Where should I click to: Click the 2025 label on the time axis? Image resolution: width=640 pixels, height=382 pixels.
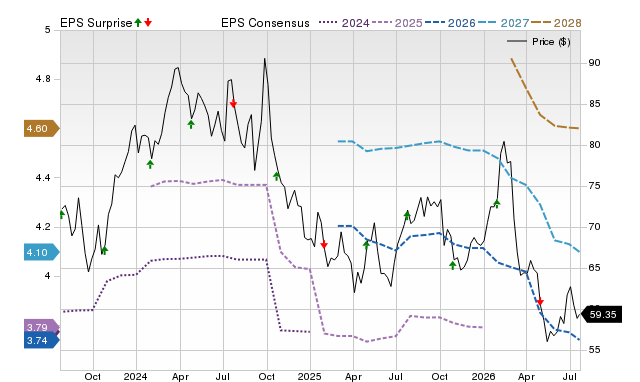click(309, 376)
